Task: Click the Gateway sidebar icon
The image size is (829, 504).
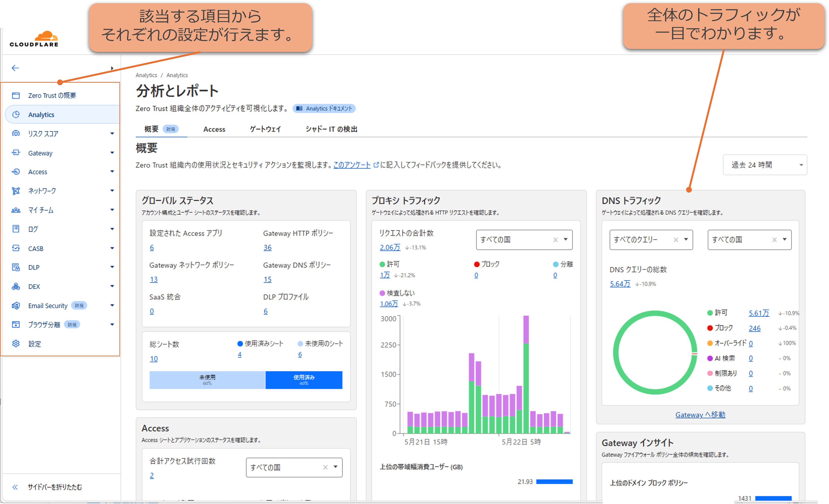Action: click(16, 153)
